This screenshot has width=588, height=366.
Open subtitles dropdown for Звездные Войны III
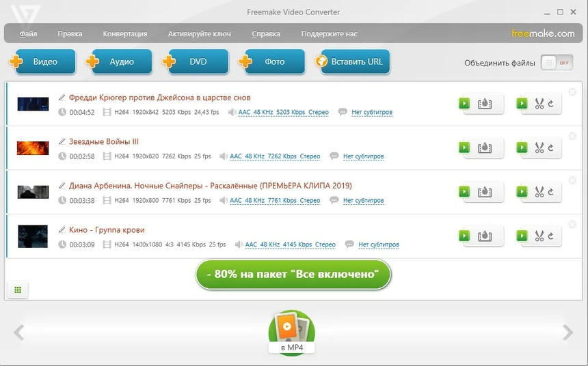[363, 156]
